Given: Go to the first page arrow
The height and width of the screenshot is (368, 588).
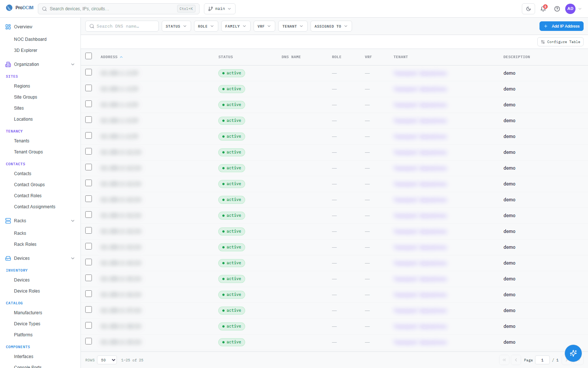Looking at the screenshot, I should [x=504, y=360].
